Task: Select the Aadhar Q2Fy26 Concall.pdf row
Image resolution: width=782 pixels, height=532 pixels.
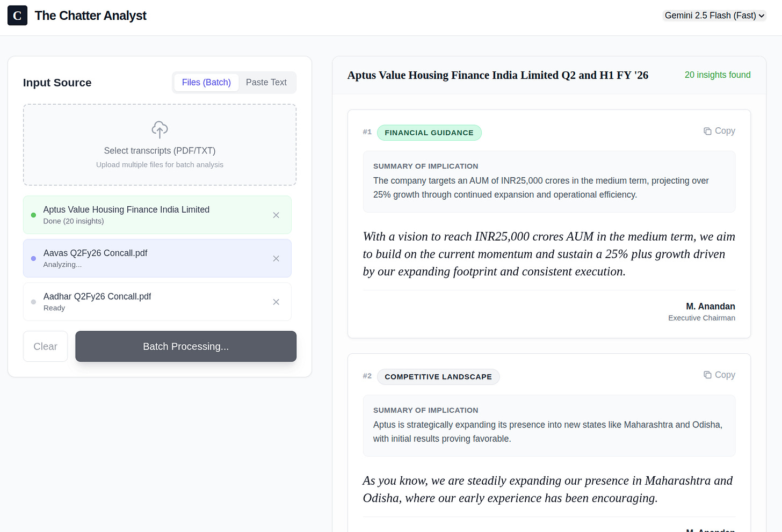Action: [157, 302]
